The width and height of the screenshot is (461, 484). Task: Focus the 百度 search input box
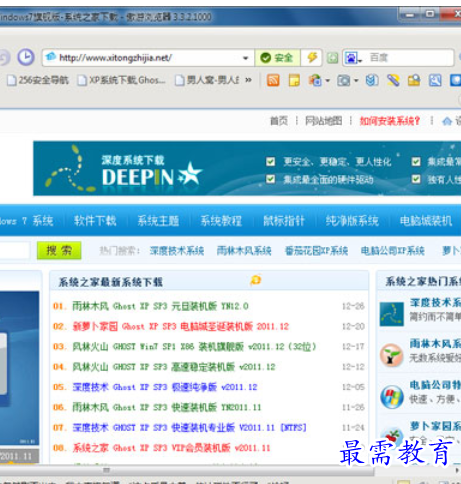(x=409, y=58)
